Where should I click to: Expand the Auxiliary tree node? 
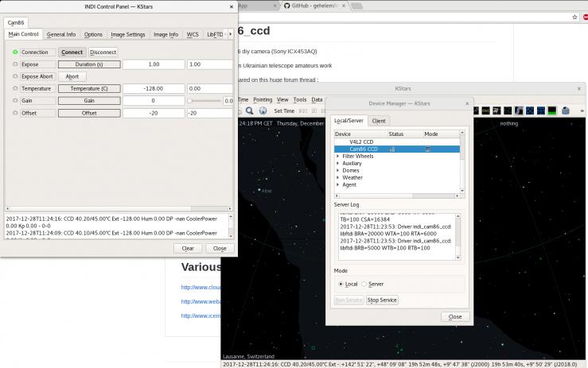338,164
